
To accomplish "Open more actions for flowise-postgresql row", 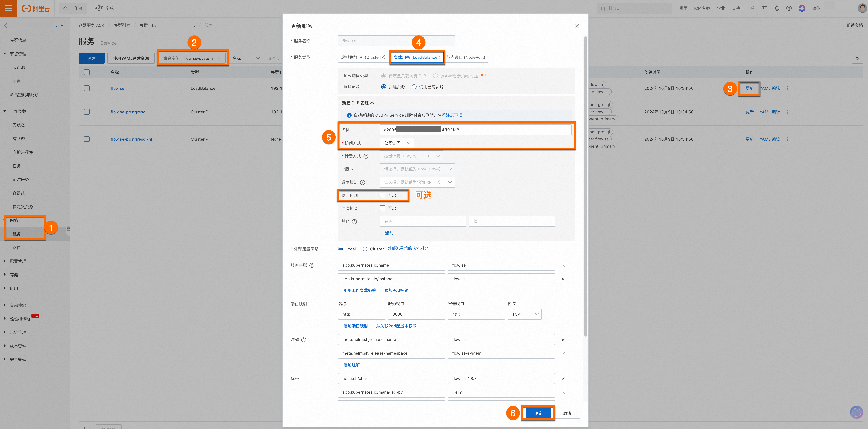I will [x=787, y=112].
